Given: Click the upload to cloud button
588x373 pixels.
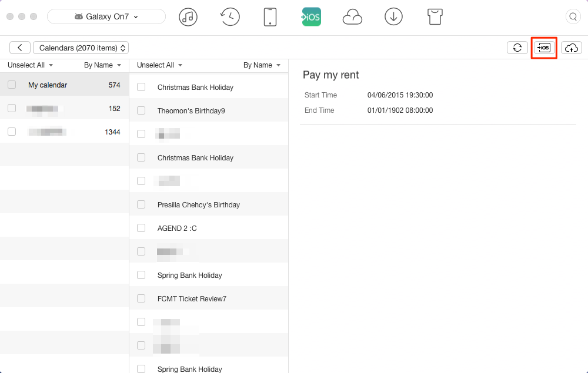Looking at the screenshot, I should tap(571, 48).
